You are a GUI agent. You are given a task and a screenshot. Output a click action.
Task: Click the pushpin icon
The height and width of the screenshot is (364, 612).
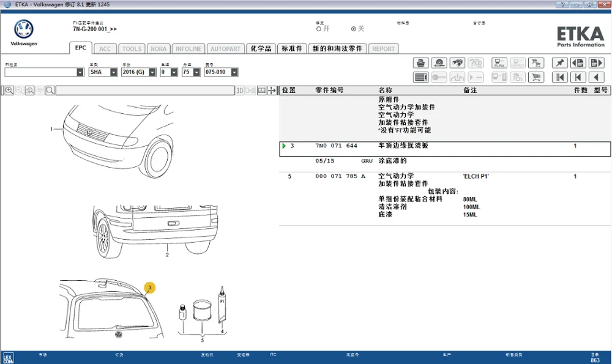[x=560, y=63]
